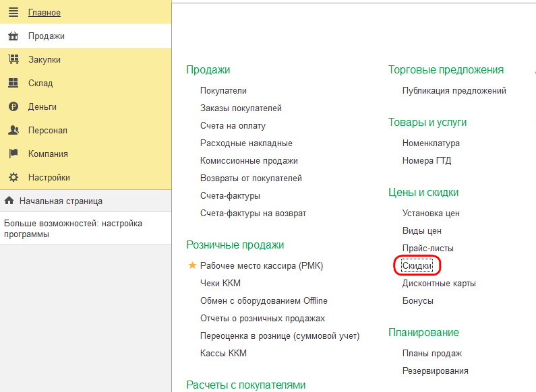Open the Компания section
536x392 pixels.
point(86,154)
